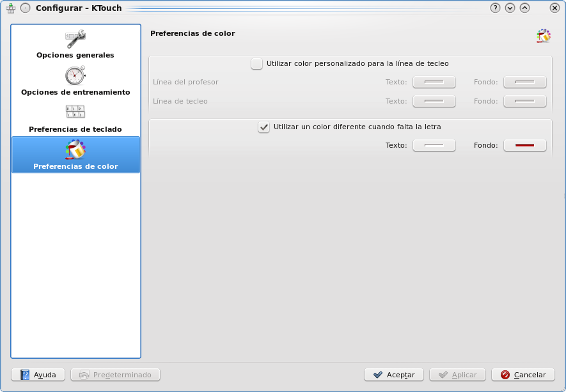The height and width of the screenshot is (392, 566).
Task: Open Opciones generales wrench icon
Action: (x=75, y=39)
